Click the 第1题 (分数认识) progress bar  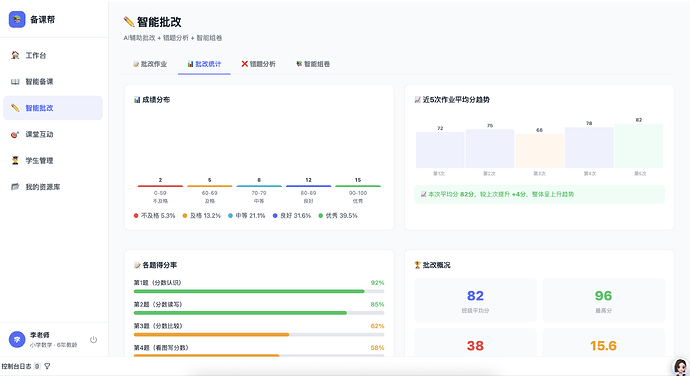(x=259, y=291)
